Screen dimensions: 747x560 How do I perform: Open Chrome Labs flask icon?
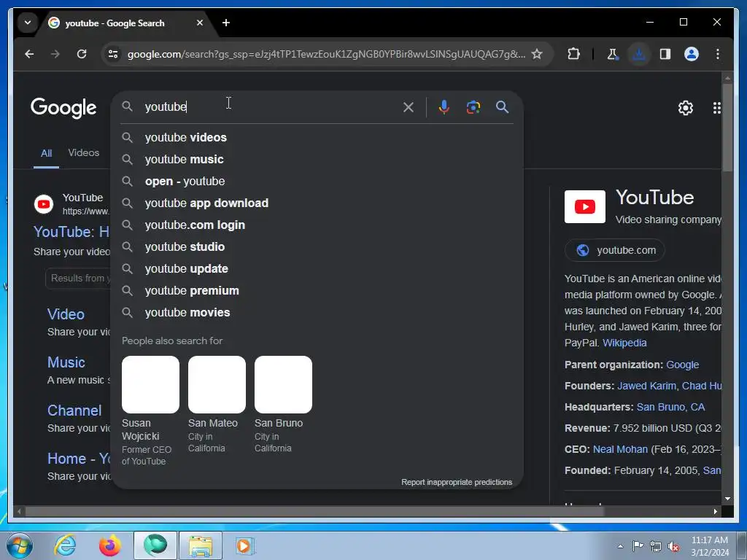pyautogui.click(x=613, y=54)
